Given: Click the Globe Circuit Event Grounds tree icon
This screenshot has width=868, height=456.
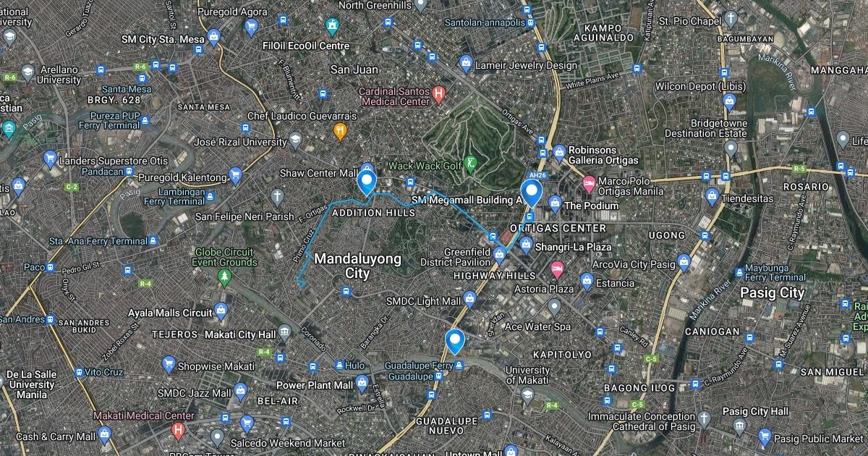Looking at the screenshot, I should coord(225,276).
